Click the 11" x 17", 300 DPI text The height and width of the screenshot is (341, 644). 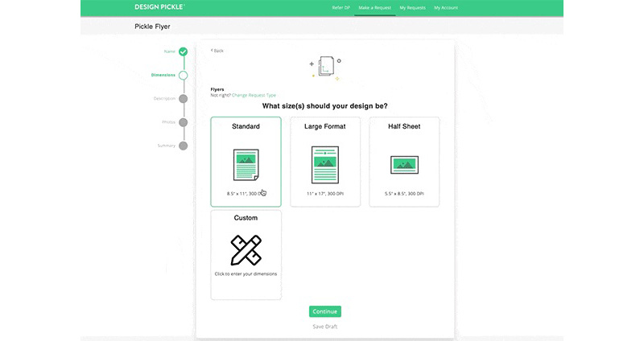tap(325, 194)
